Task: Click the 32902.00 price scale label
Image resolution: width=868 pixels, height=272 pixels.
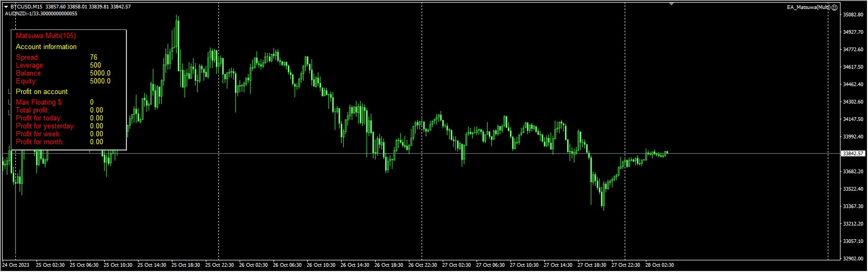Action: click(x=853, y=259)
